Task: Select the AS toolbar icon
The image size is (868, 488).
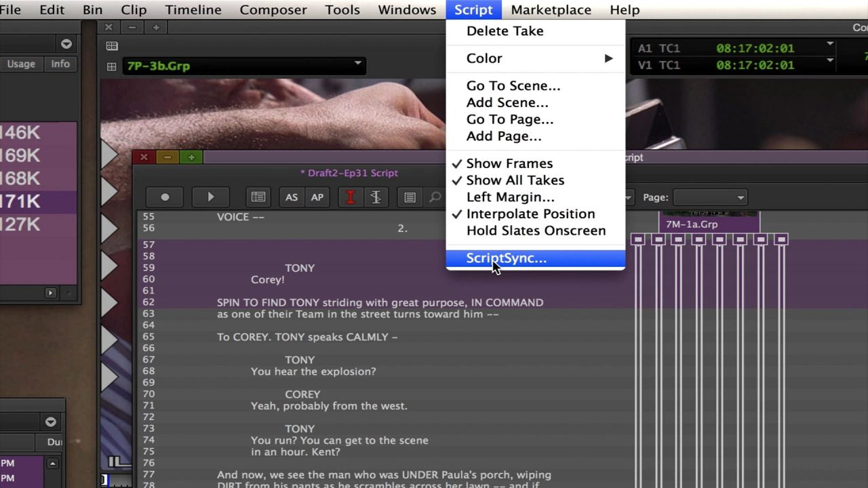Action: [x=291, y=197]
